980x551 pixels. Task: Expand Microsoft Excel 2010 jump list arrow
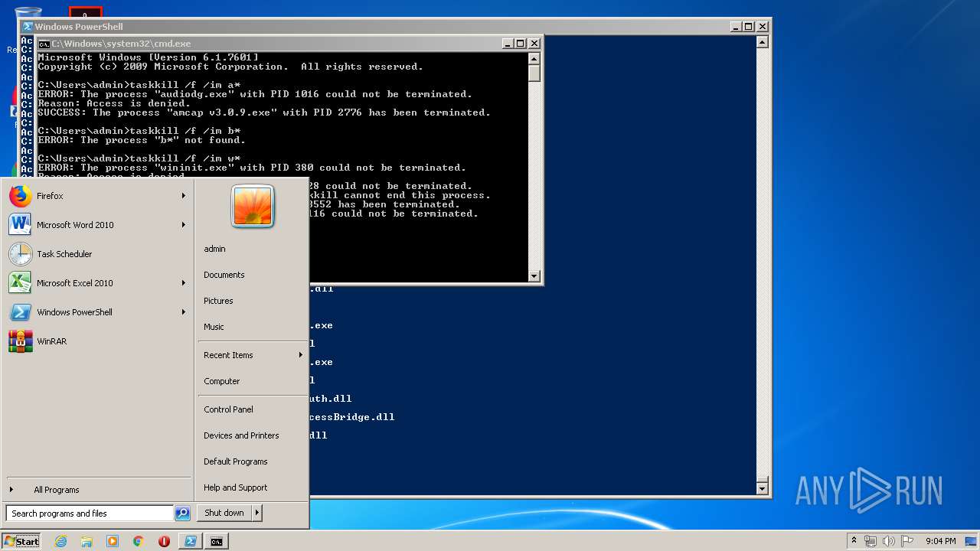pos(184,283)
